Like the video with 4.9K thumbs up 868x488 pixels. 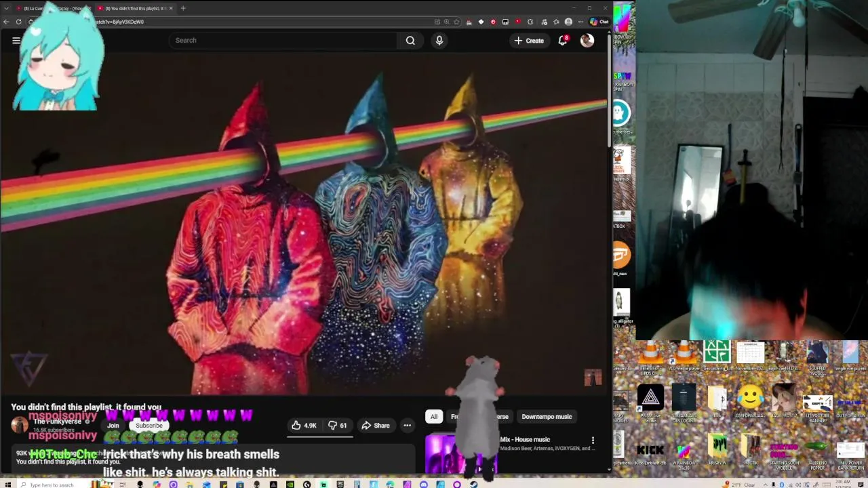point(304,426)
